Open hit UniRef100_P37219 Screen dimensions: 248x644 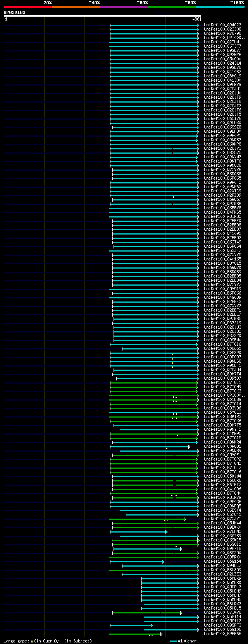click(222, 323)
